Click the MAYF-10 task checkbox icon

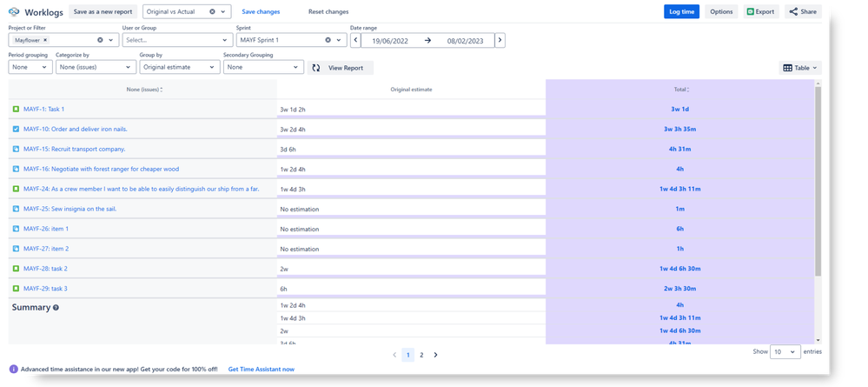click(16, 130)
